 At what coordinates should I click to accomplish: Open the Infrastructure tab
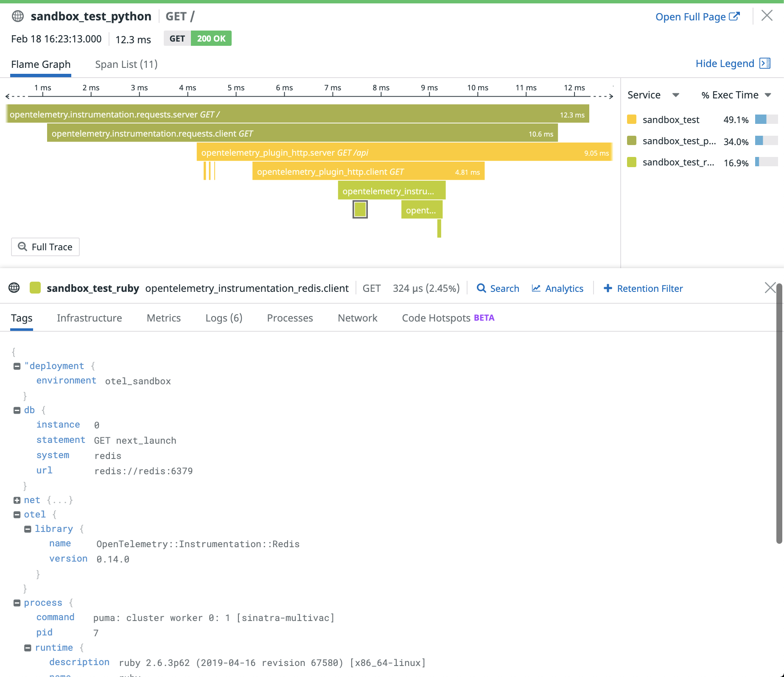(x=90, y=318)
